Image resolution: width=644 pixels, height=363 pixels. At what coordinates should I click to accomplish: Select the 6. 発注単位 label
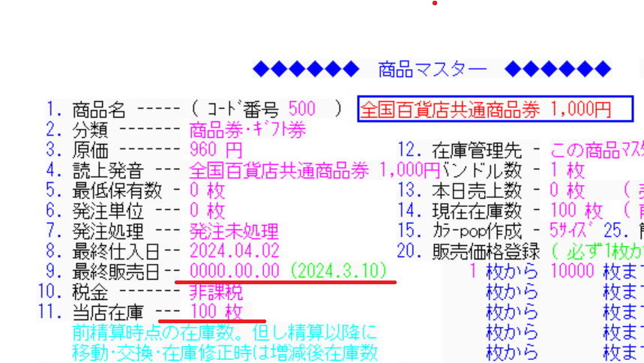click(94, 211)
